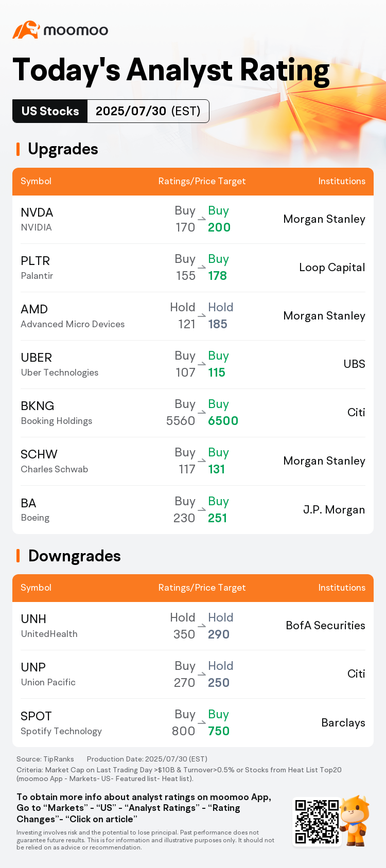386x868 pixels.
Task: Click Source: TipRanks text
Action: [45, 759]
